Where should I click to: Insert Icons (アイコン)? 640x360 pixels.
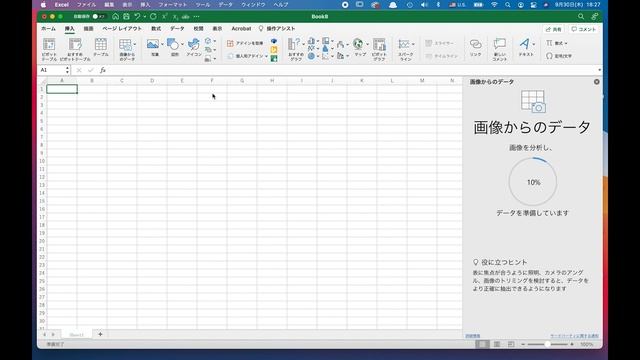pyautogui.click(x=194, y=48)
